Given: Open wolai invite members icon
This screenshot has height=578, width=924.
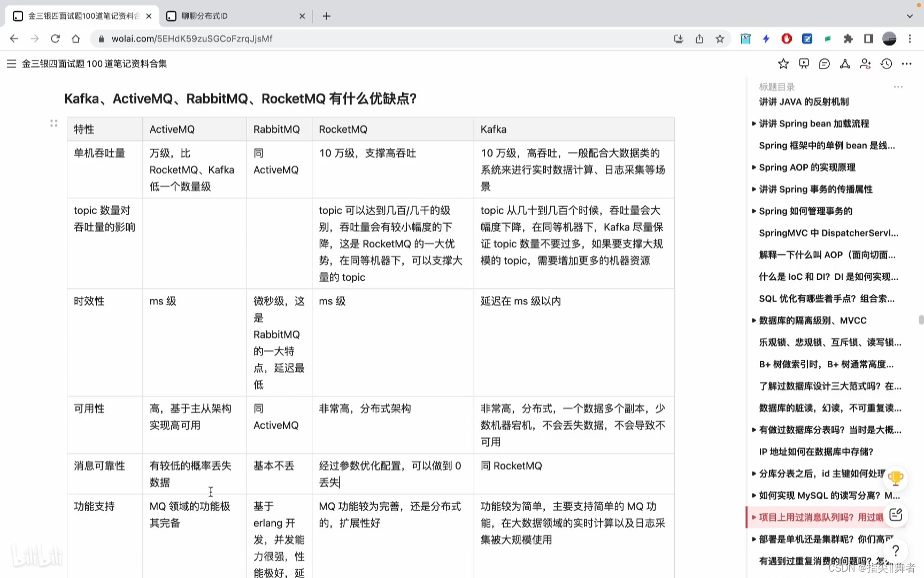Looking at the screenshot, I should pos(865,64).
